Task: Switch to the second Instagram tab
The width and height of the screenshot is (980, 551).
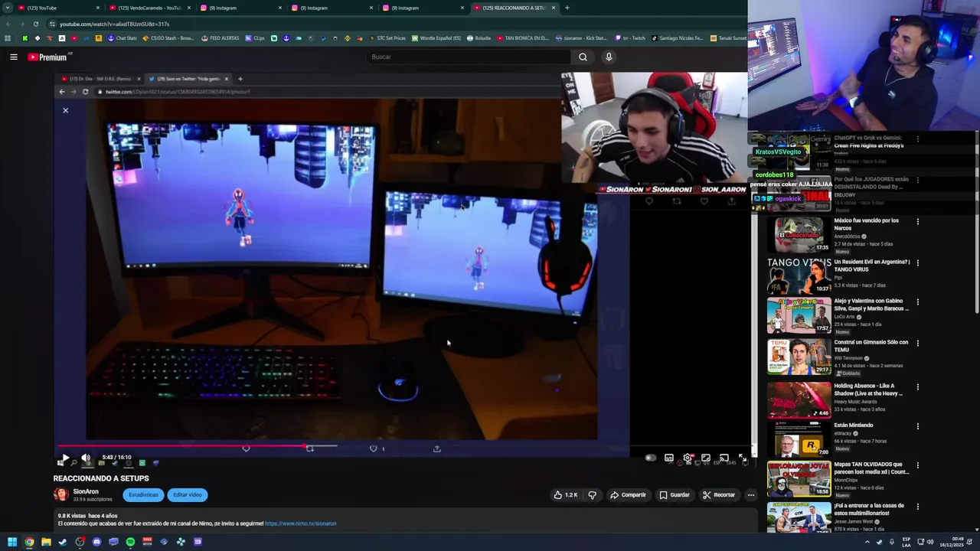Action: click(x=332, y=8)
